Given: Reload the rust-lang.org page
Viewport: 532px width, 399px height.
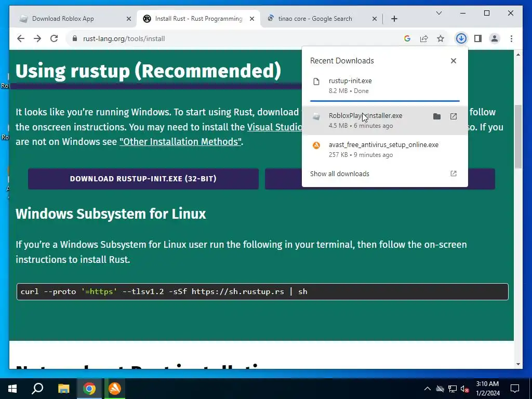Looking at the screenshot, I should 54,38.
